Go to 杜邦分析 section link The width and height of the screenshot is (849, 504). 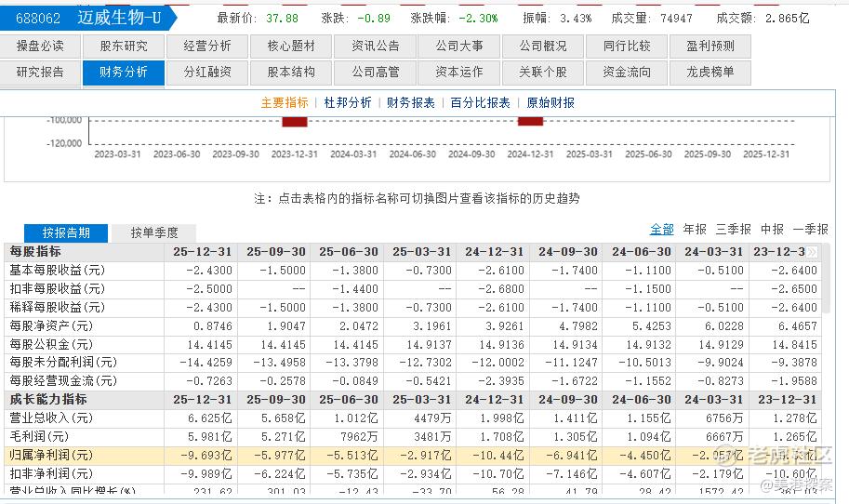(348, 103)
